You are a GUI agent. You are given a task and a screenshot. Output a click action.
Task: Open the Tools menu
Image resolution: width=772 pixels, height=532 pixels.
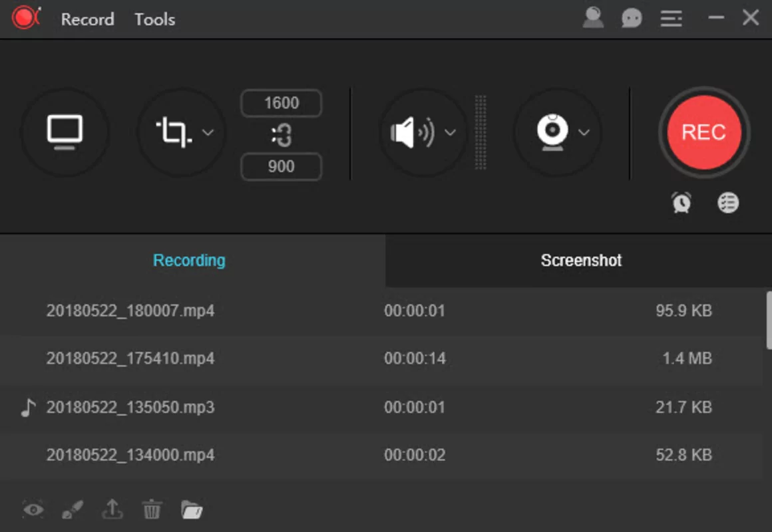coord(154,19)
